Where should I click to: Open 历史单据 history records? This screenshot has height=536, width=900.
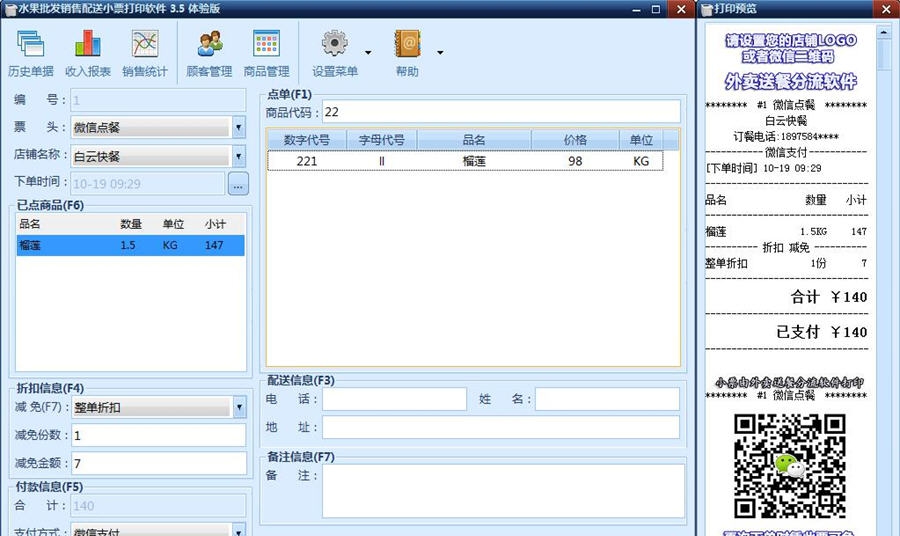pyautogui.click(x=31, y=54)
